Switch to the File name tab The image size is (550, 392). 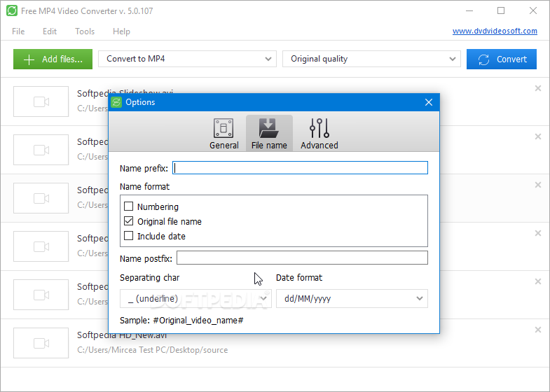tap(269, 134)
